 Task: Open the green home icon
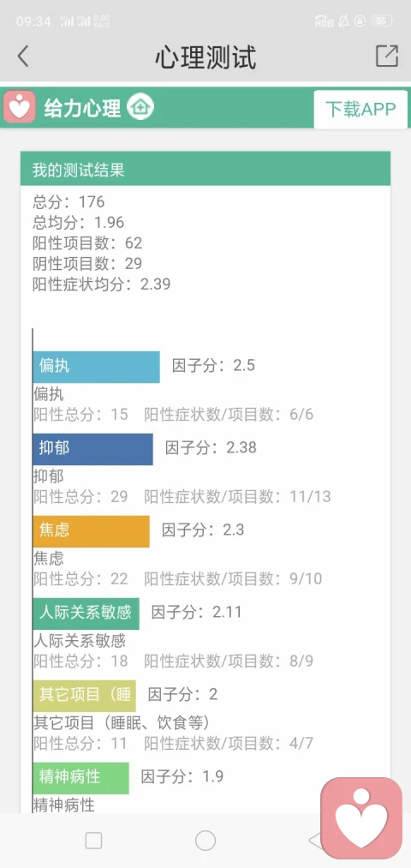coord(140,107)
